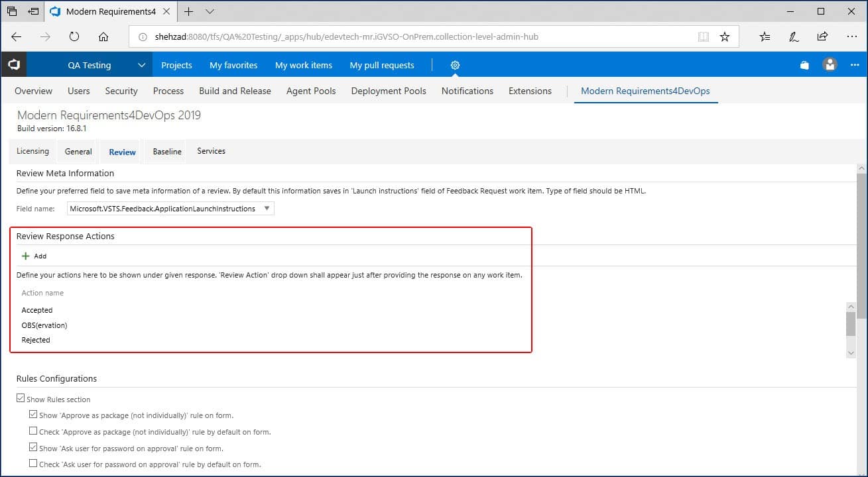Select Modern Requirements4DevOps hub tab
Image resolution: width=868 pixels, height=477 pixels.
coord(645,91)
